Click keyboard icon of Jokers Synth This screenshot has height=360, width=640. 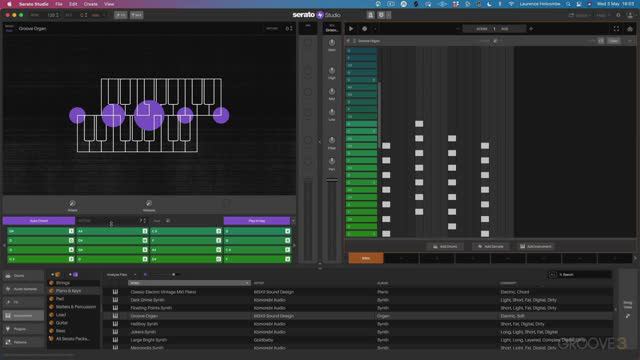point(116,332)
